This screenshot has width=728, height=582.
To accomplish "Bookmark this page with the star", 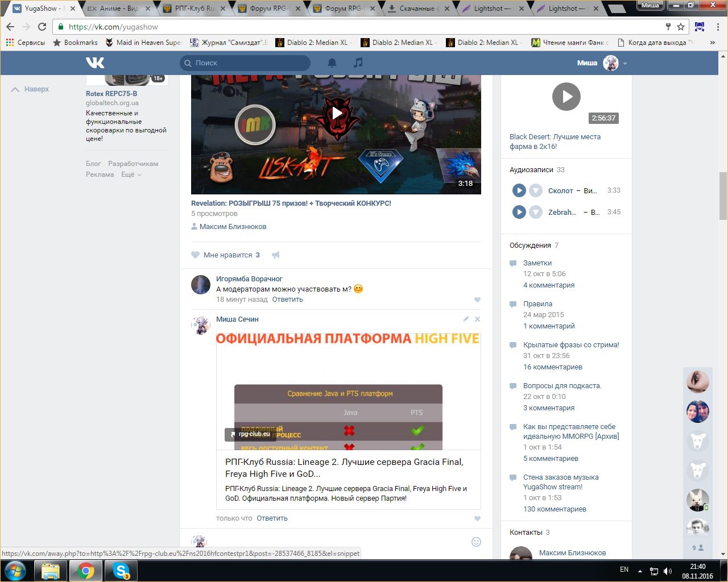I will tap(681, 27).
